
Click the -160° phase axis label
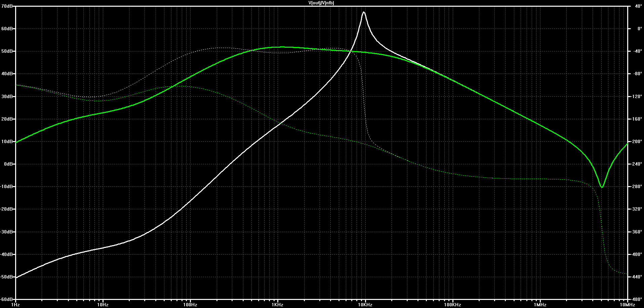[637, 119]
